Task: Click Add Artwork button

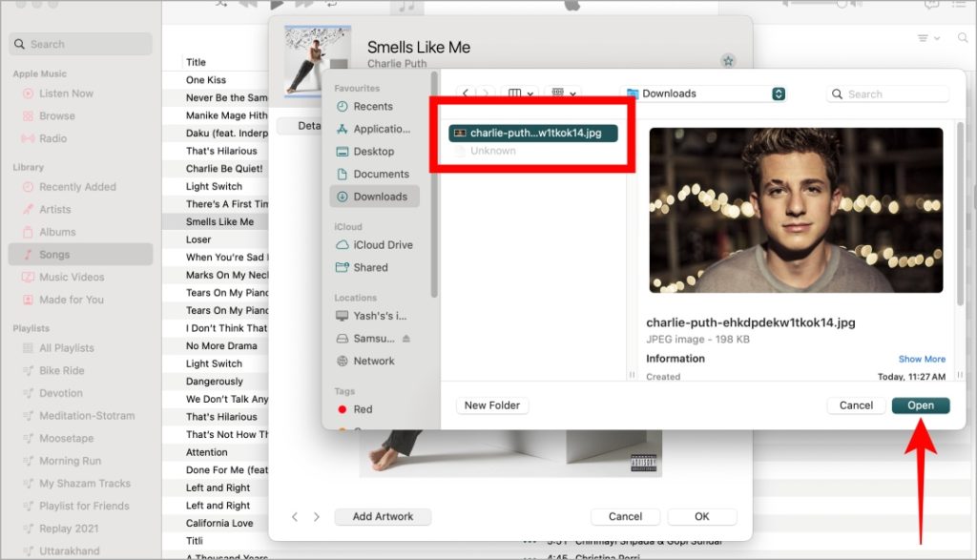Action: [x=383, y=516]
